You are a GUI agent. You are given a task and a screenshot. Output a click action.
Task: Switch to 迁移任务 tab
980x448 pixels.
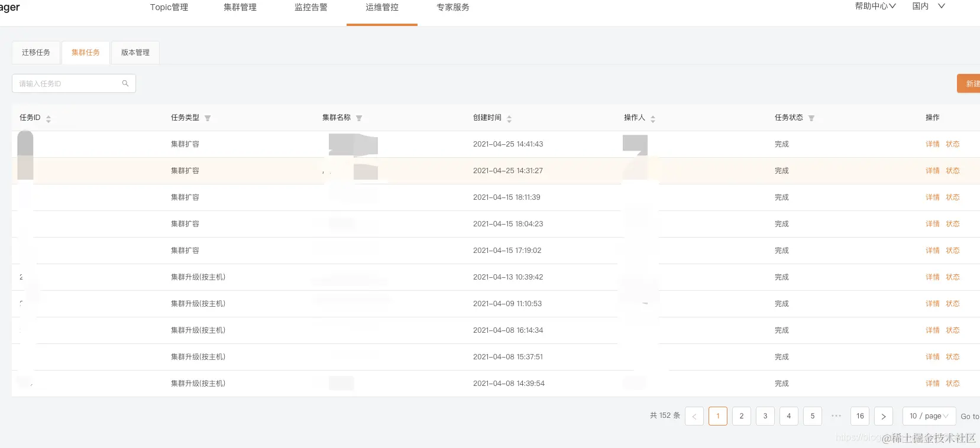(x=36, y=53)
